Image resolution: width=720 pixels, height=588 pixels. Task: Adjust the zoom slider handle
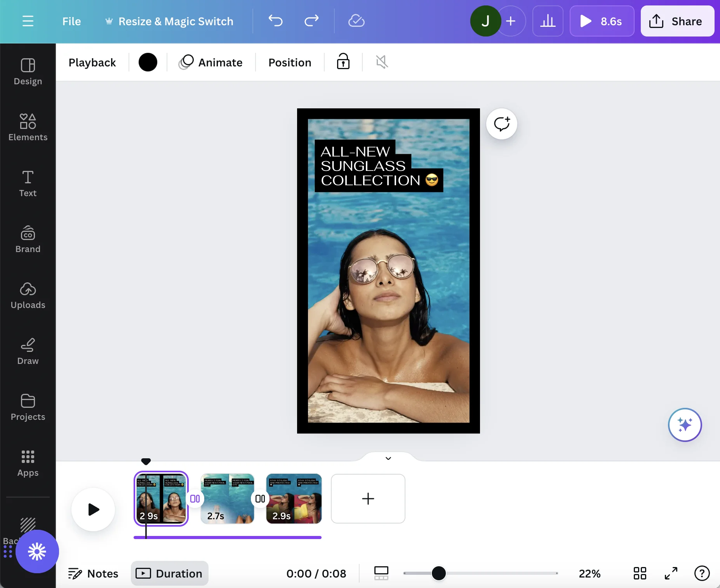439,573
